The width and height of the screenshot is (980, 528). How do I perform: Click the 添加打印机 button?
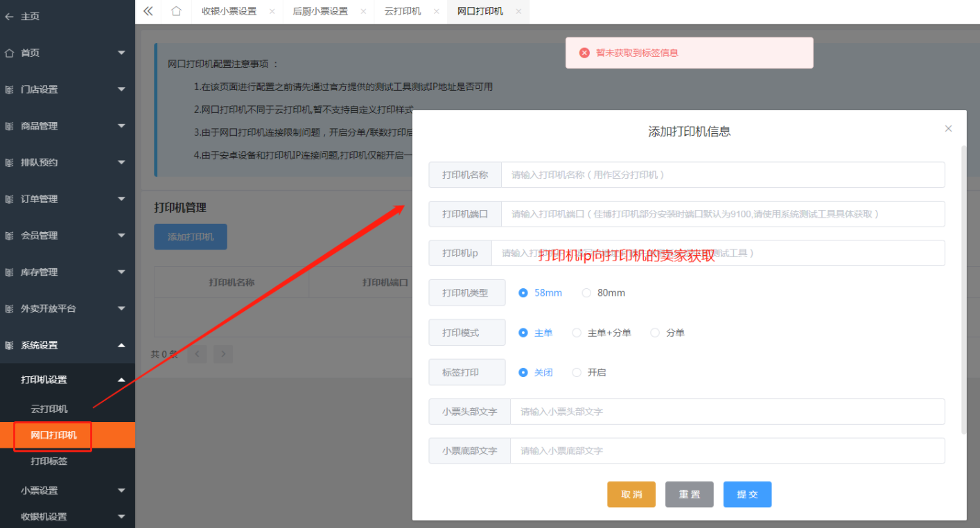pyautogui.click(x=191, y=237)
